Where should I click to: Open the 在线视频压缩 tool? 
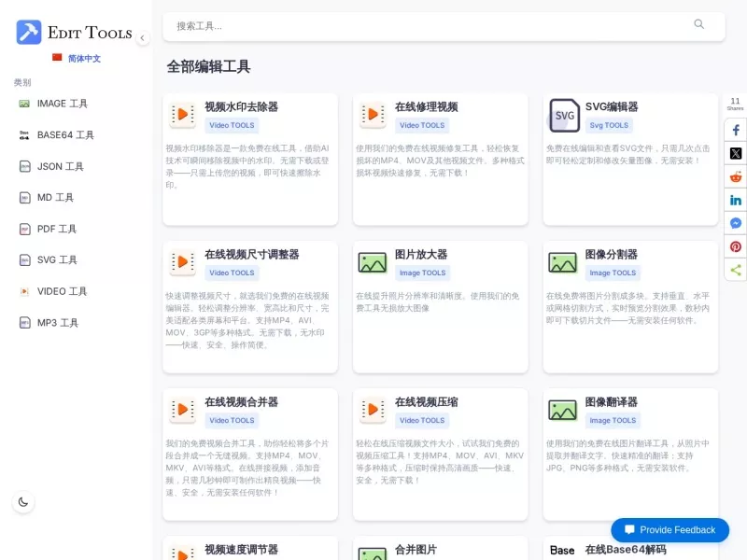[x=426, y=402]
